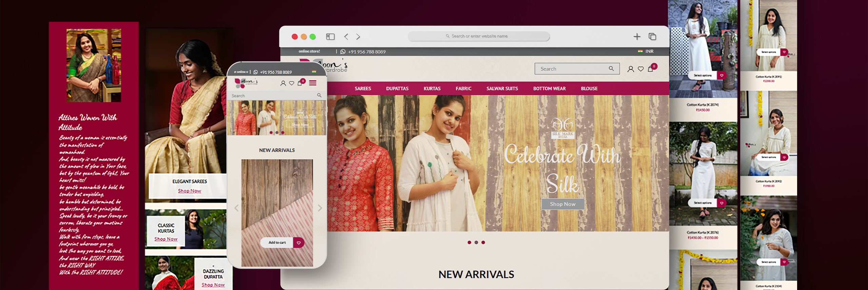Viewport: 868px width, 290px height.
Task: Go forward with browser forward arrow
Action: [358, 37]
